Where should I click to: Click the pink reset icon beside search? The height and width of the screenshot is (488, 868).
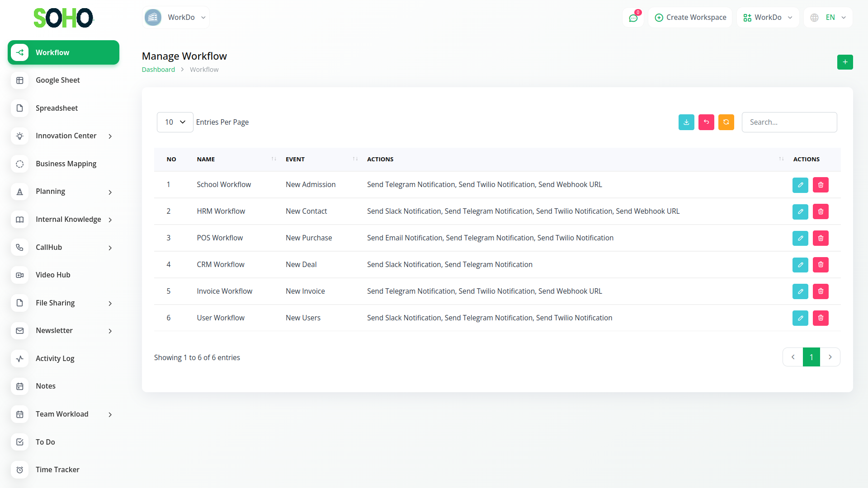pyautogui.click(x=706, y=122)
